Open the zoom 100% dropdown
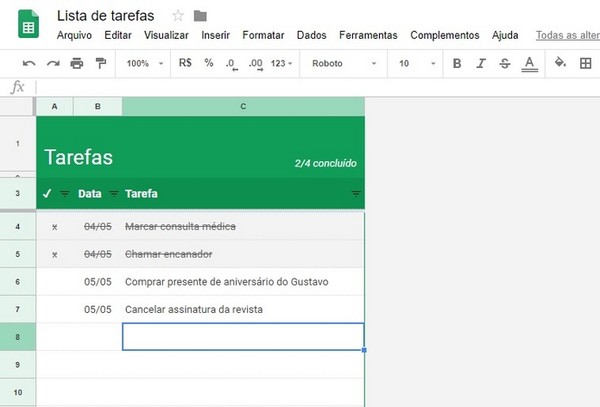 [x=143, y=63]
